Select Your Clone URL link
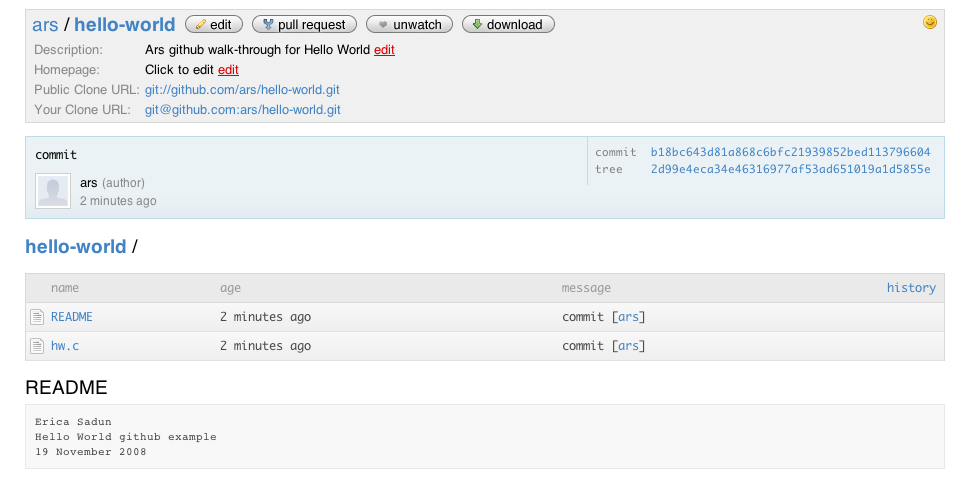This screenshot has width=955, height=481. pos(242,110)
